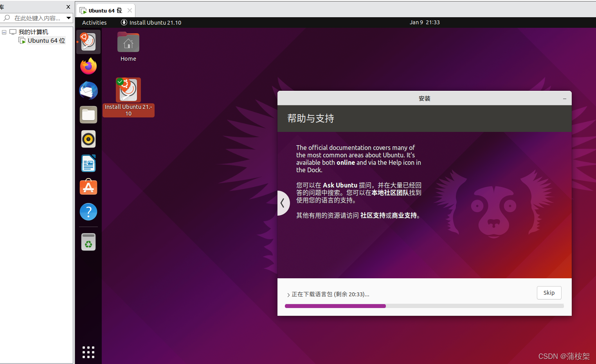Open Ubuntu Software store icon
Screen dimensions: 596x364
point(88,187)
